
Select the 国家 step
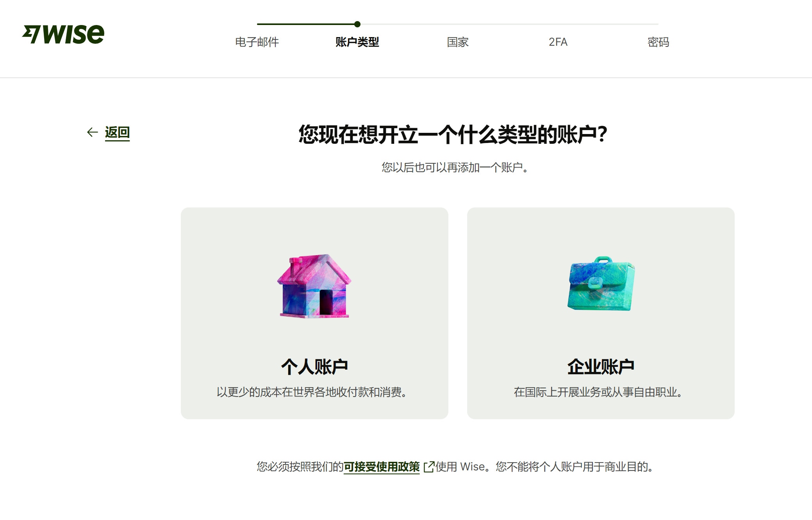click(458, 42)
